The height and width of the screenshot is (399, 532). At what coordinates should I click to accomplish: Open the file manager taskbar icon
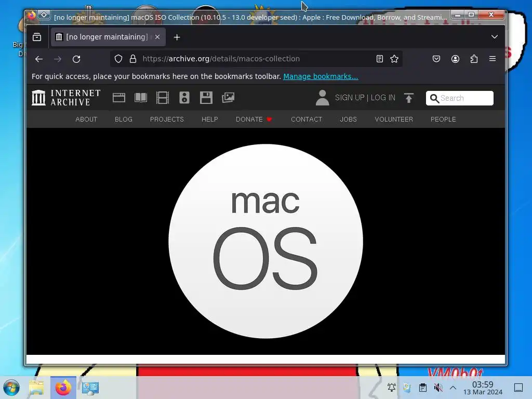[x=36, y=388]
